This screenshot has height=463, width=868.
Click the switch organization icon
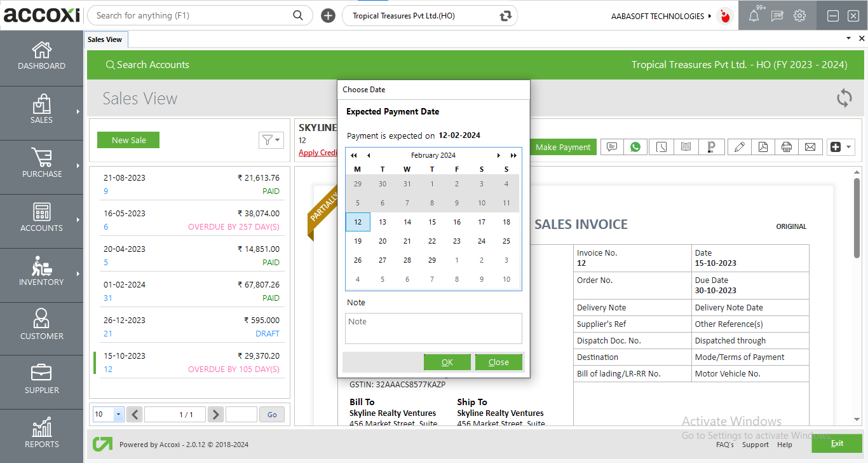(505, 16)
